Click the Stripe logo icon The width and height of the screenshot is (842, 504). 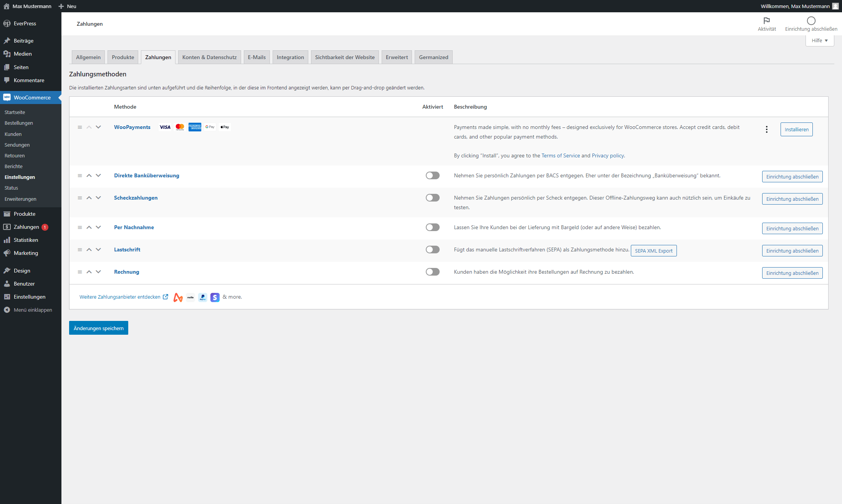(215, 297)
